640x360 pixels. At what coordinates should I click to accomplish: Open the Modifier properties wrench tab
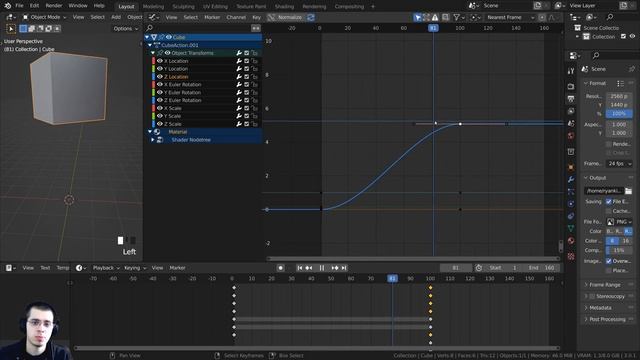click(x=571, y=179)
